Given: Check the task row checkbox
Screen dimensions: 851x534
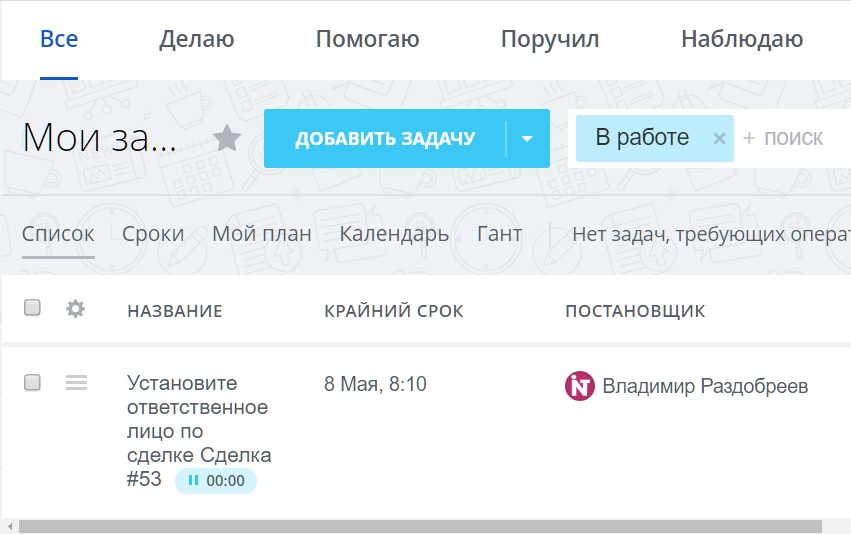Looking at the screenshot, I should (32, 383).
